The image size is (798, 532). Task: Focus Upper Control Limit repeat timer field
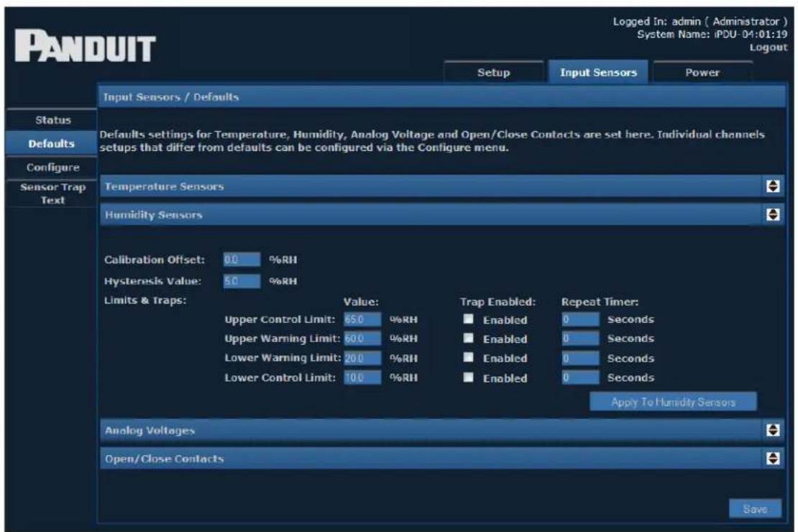tap(581, 319)
